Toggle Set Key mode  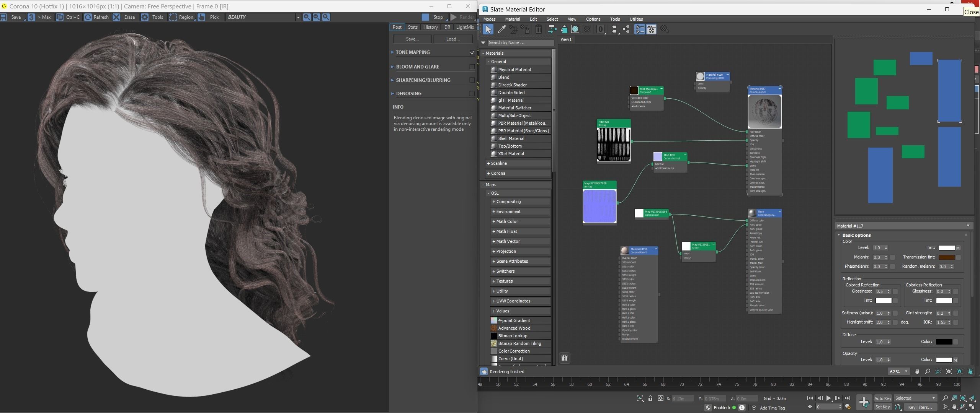click(882, 407)
